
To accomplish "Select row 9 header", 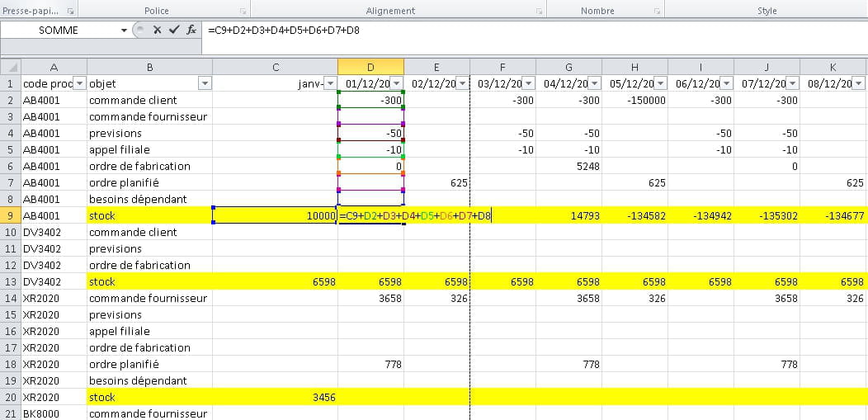I will pos(11,215).
